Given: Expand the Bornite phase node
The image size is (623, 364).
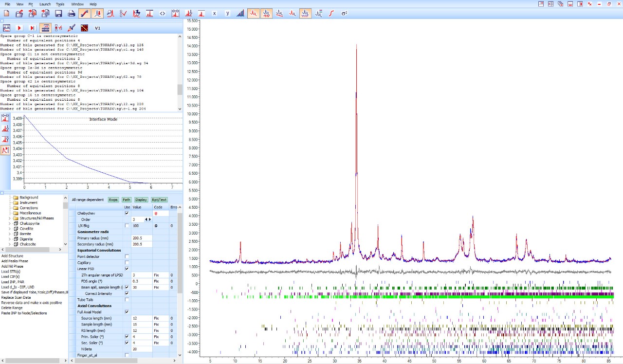Looking at the screenshot, I should click(10, 234).
